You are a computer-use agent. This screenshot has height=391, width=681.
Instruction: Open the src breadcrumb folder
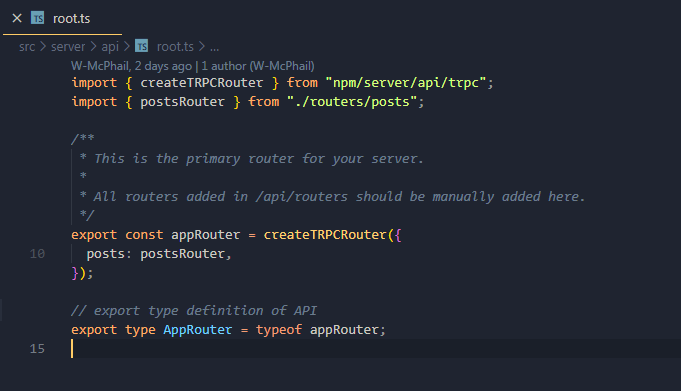pos(27,46)
